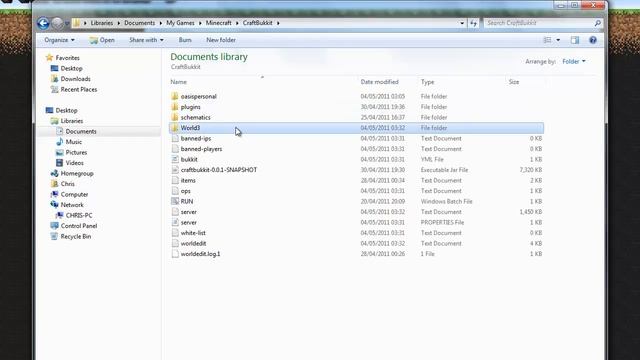Sort by the Type column header

427,82
